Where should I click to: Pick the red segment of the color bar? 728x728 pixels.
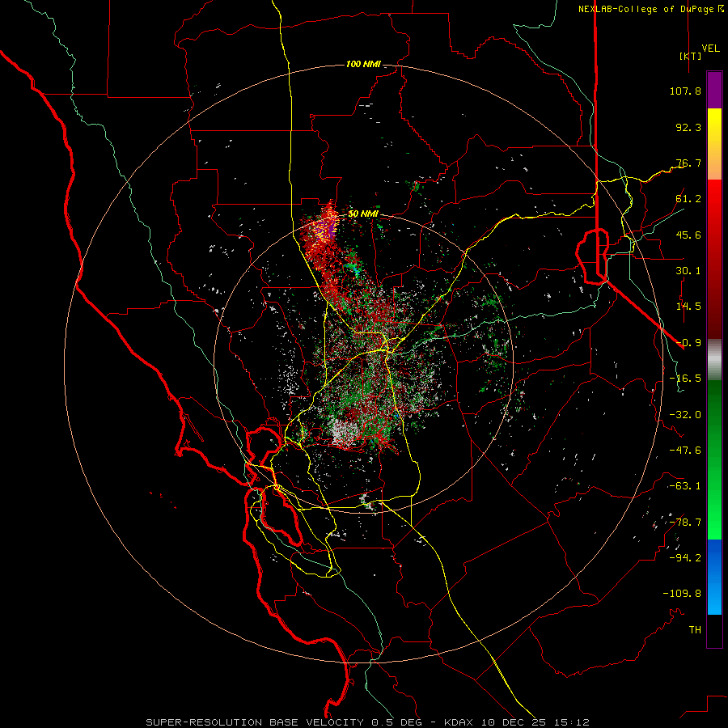pyautogui.click(x=714, y=259)
